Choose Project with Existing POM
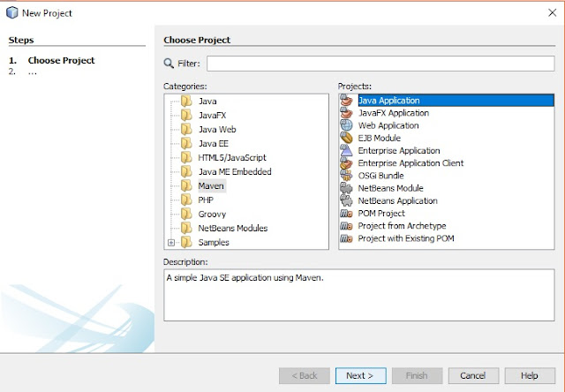 point(406,238)
